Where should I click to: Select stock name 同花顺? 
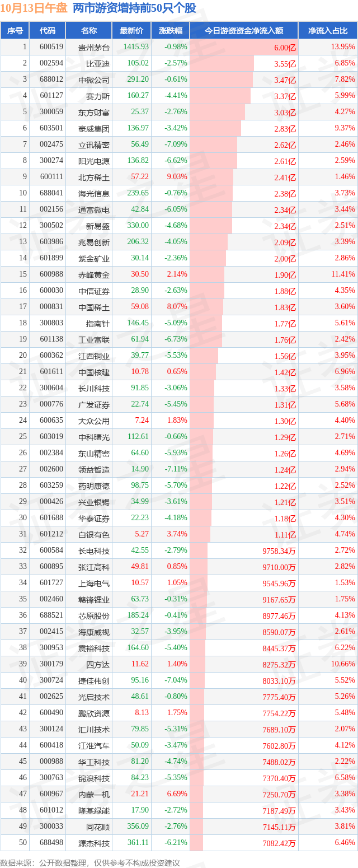point(98,827)
